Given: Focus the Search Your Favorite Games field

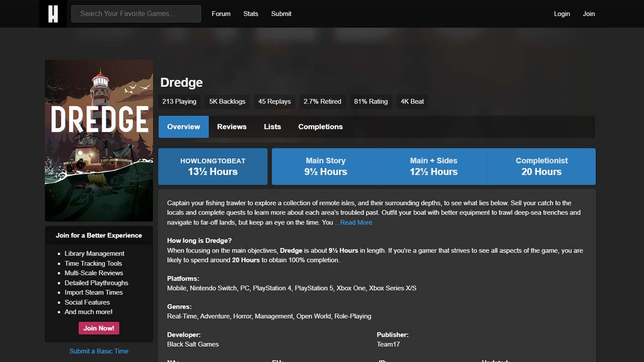Looking at the screenshot, I should 136,14.
